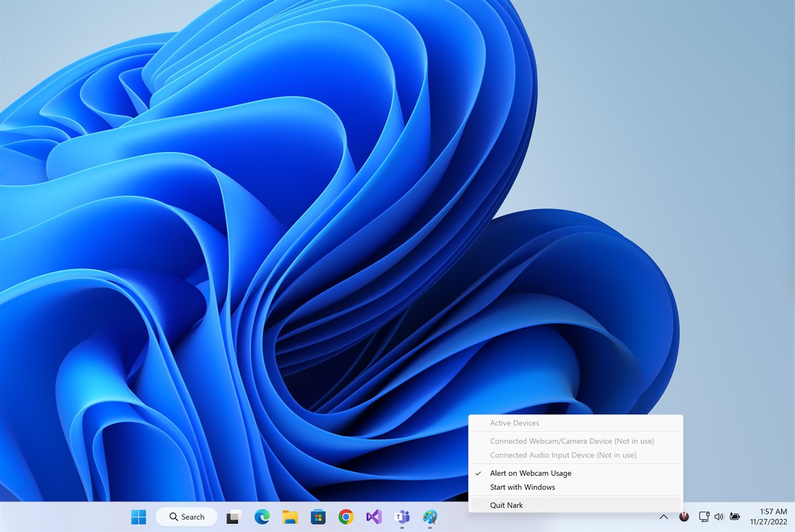Toggle Alert on Webcam Usage option
This screenshot has width=795, height=532.
[530, 473]
